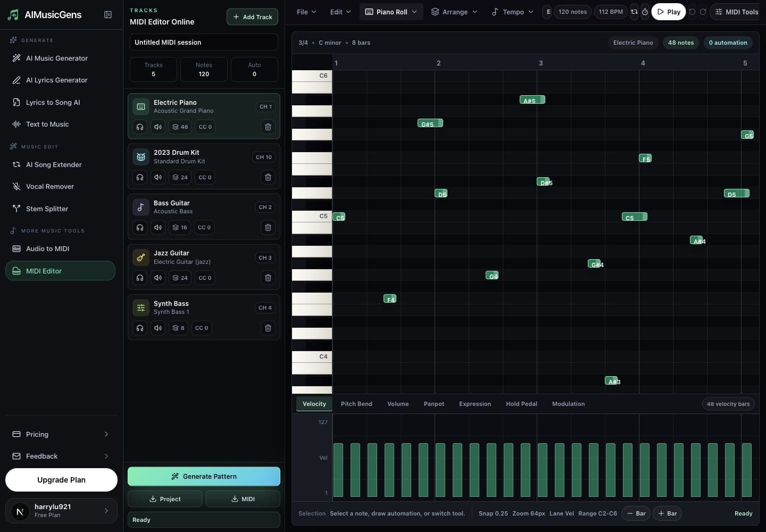Solo the 2023 Drum Kit track

tap(140, 177)
